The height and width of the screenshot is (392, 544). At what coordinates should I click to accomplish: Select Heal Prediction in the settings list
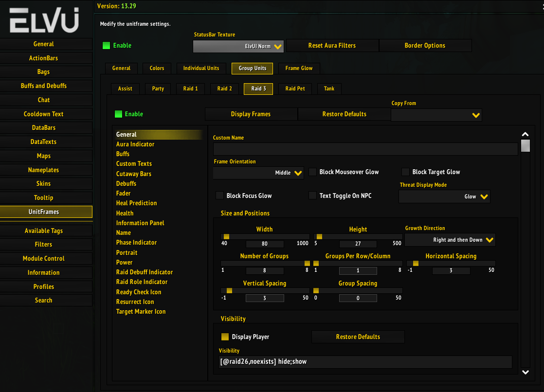point(136,203)
